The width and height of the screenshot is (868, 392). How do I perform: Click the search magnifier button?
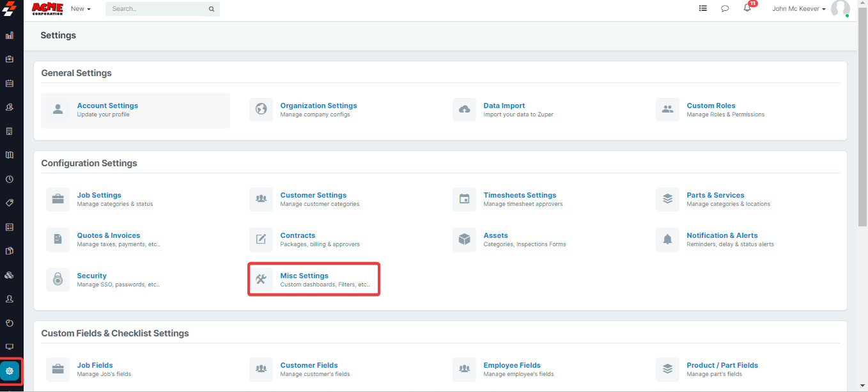click(x=211, y=10)
